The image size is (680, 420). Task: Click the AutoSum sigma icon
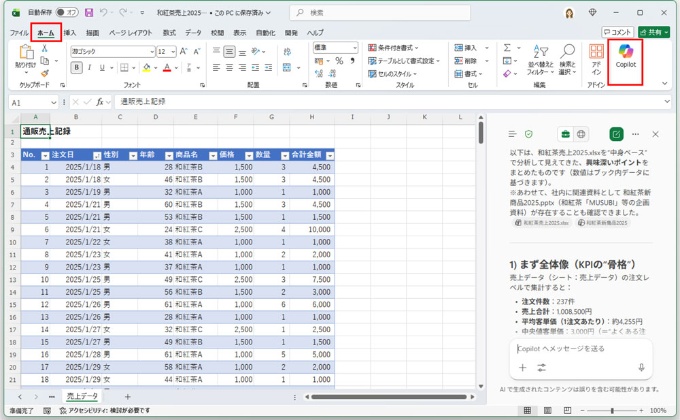[x=507, y=48]
